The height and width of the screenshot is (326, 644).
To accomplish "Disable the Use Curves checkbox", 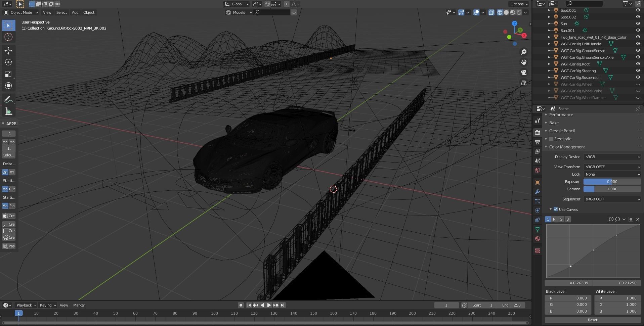I will point(555,209).
